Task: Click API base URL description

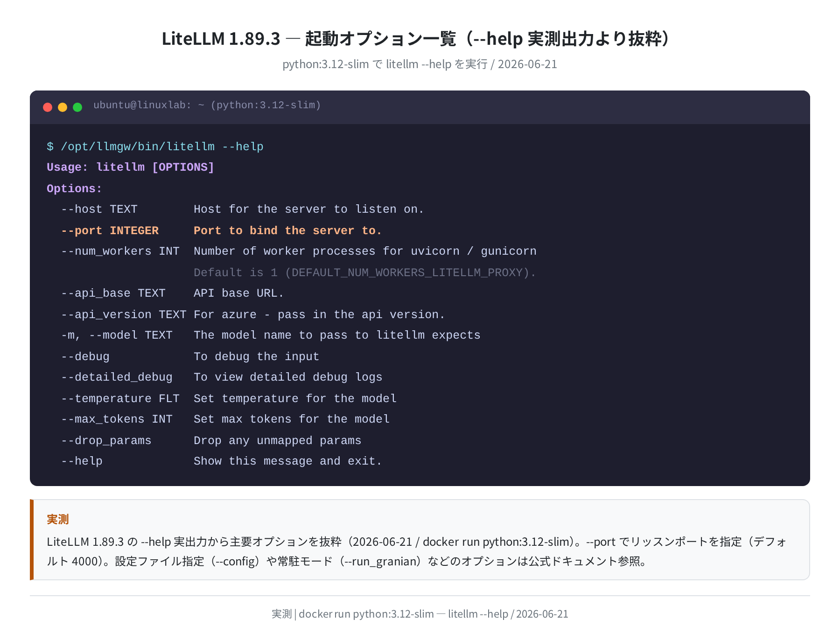Action: click(x=239, y=293)
